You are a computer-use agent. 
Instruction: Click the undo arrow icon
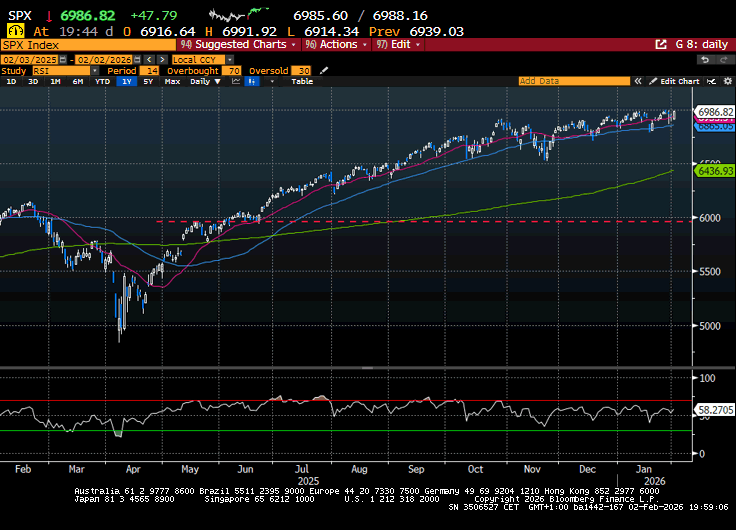tap(706, 59)
